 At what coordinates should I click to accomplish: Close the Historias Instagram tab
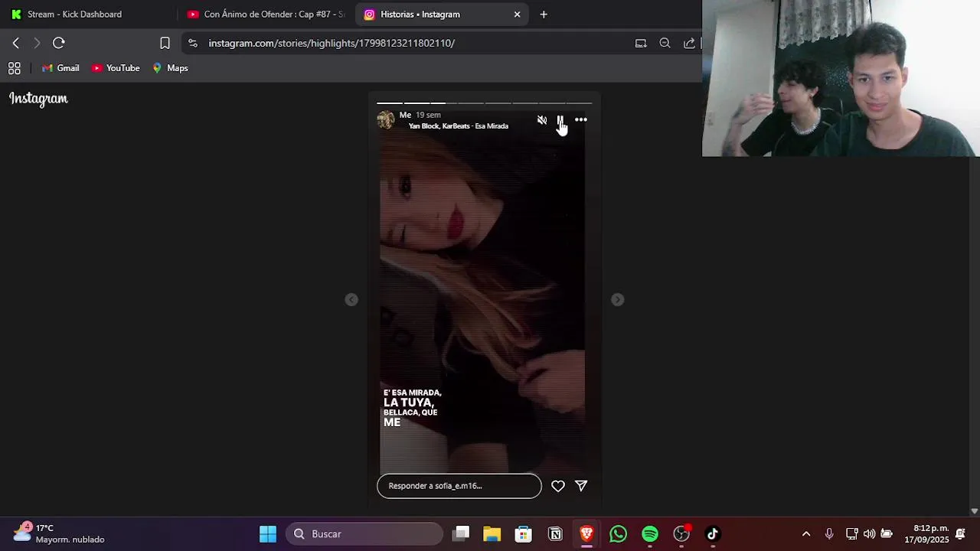[517, 14]
